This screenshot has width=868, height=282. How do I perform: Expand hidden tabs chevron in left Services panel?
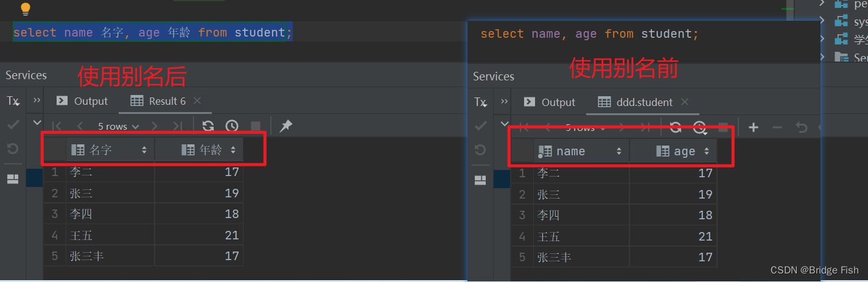pyautogui.click(x=37, y=100)
